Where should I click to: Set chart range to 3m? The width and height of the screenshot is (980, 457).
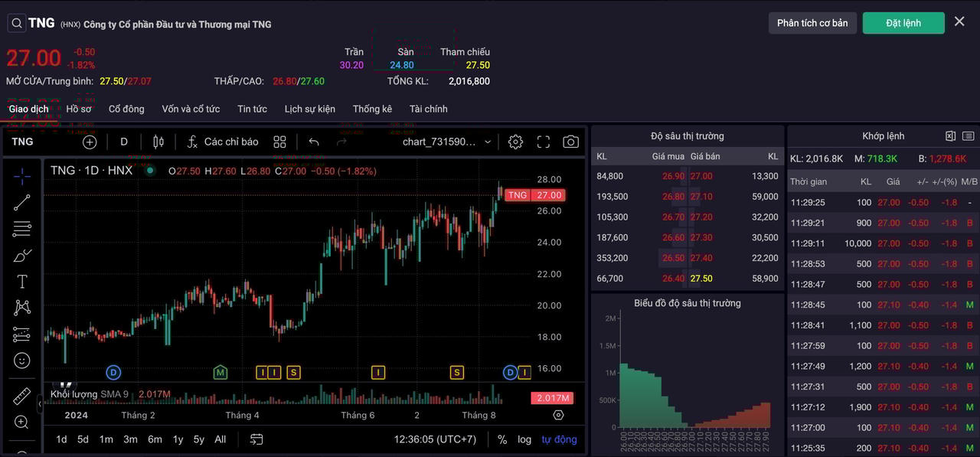tap(130, 439)
